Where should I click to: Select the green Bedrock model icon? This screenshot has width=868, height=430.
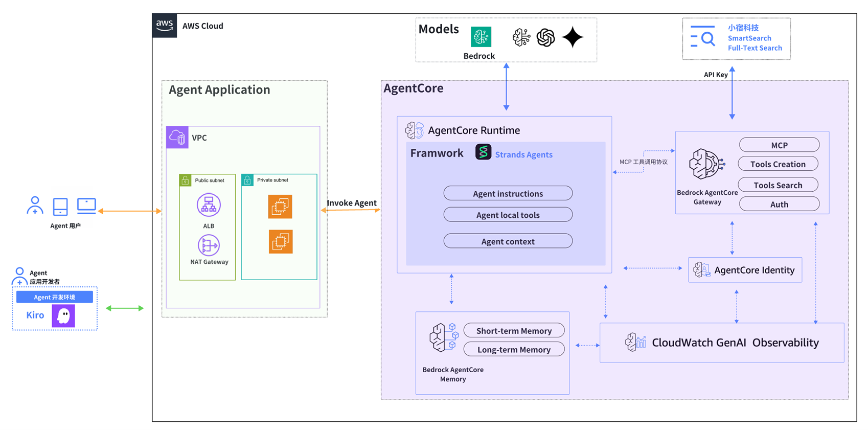pyautogui.click(x=481, y=37)
